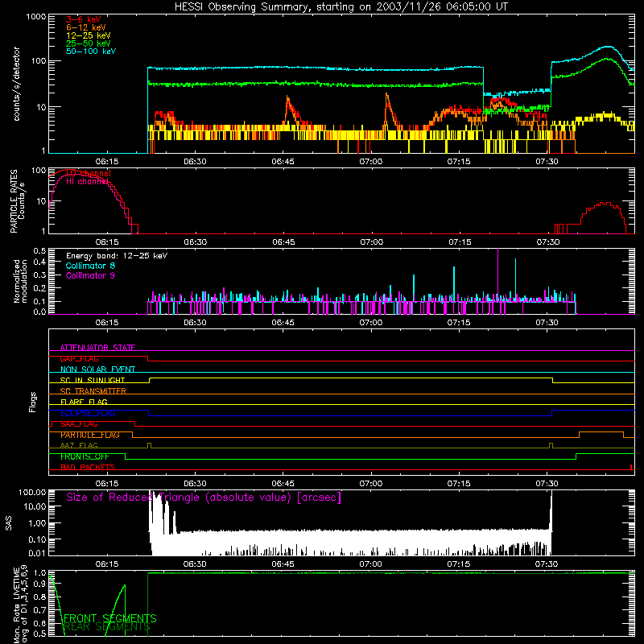Select the Collimator 8 legend label

click(x=90, y=266)
